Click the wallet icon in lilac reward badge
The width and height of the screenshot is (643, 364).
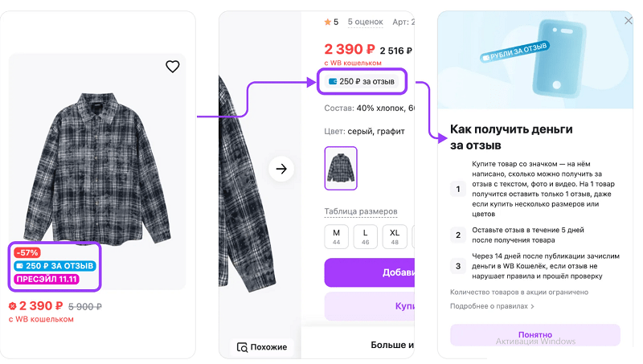click(x=332, y=81)
